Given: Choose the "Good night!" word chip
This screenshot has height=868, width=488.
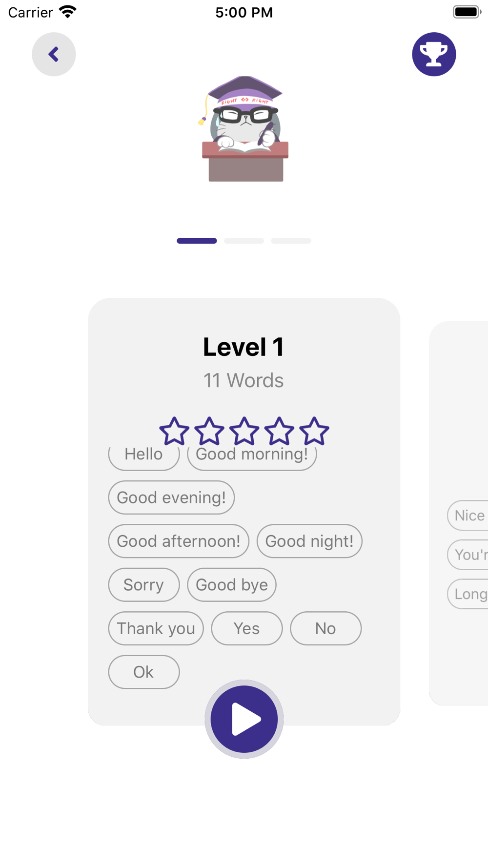Looking at the screenshot, I should pyautogui.click(x=309, y=541).
